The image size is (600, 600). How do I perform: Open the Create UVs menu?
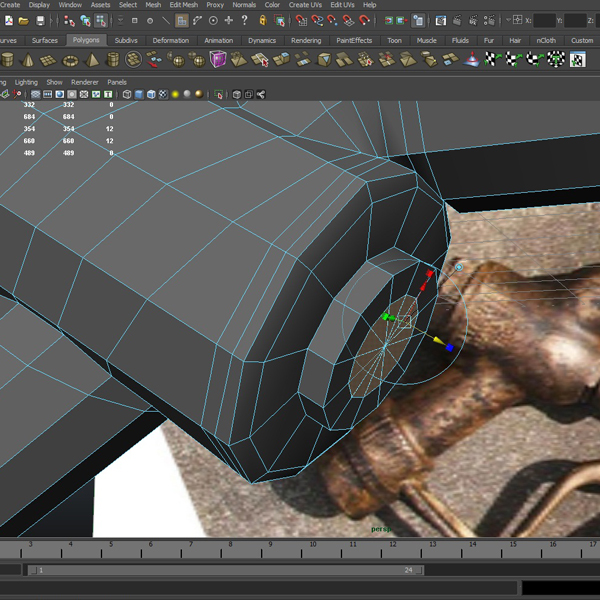(x=305, y=5)
